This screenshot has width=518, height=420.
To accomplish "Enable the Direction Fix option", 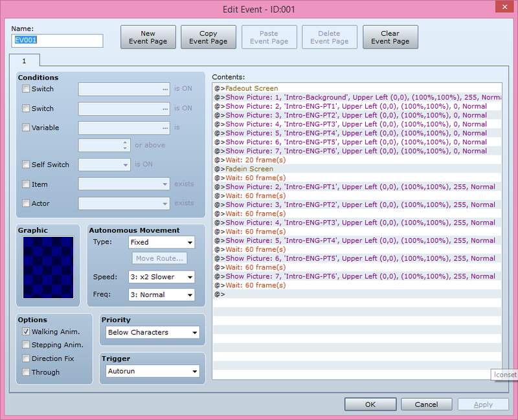I will click(26, 359).
